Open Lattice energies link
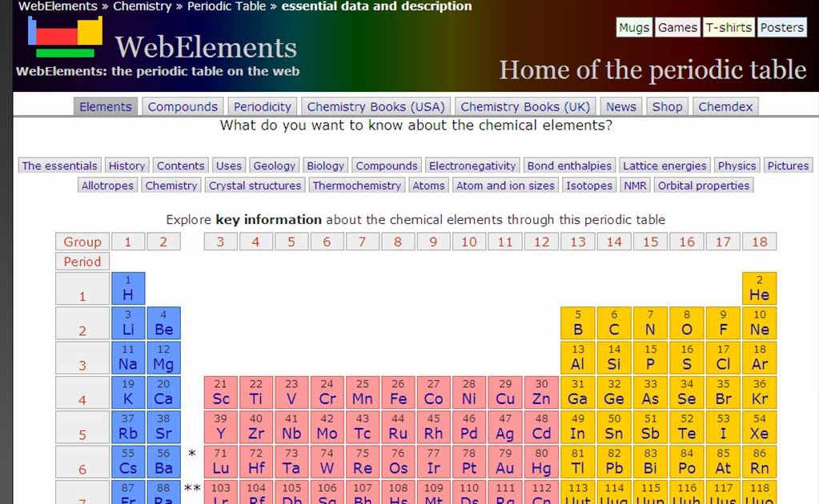The width and height of the screenshot is (819, 504). click(x=664, y=166)
